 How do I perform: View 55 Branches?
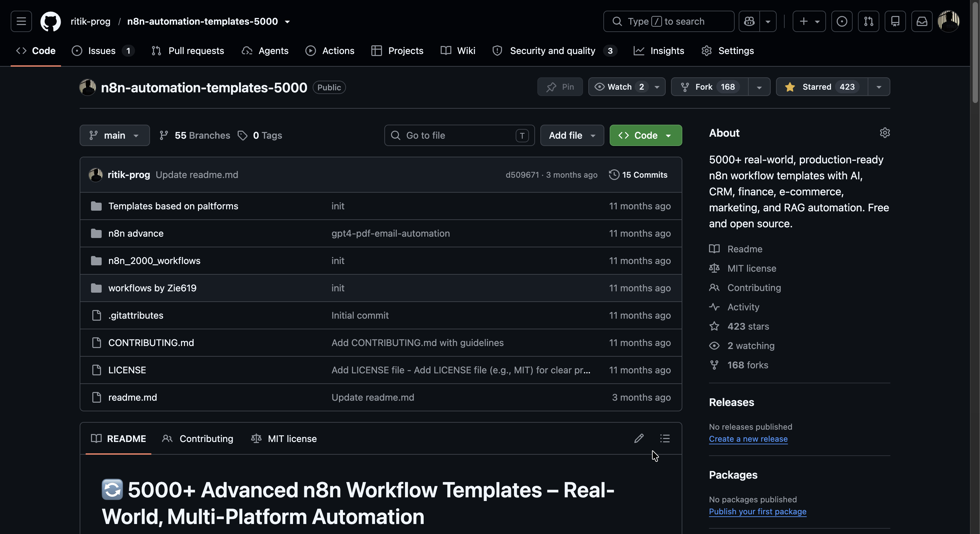[195, 135]
